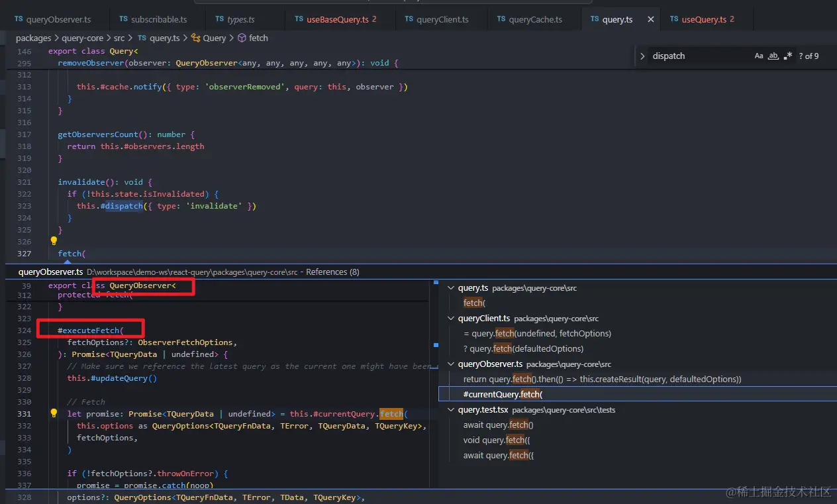Toggle Match Case (Aa) in find box
The image size is (837, 504).
click(x=759, y=56)
